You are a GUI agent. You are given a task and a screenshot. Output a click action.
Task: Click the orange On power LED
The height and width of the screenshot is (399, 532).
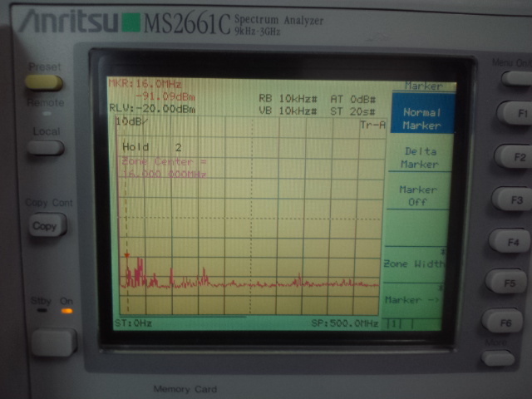point(66,311)
